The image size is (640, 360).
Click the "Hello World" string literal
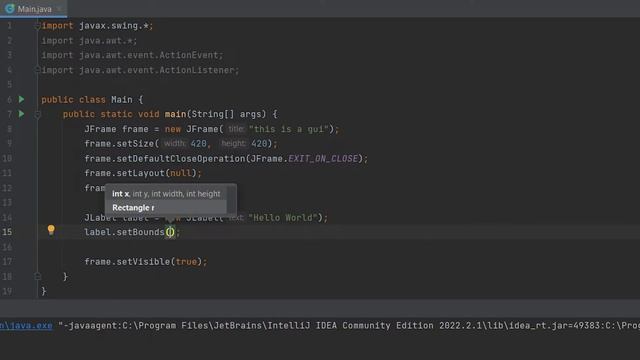[283, 218]
